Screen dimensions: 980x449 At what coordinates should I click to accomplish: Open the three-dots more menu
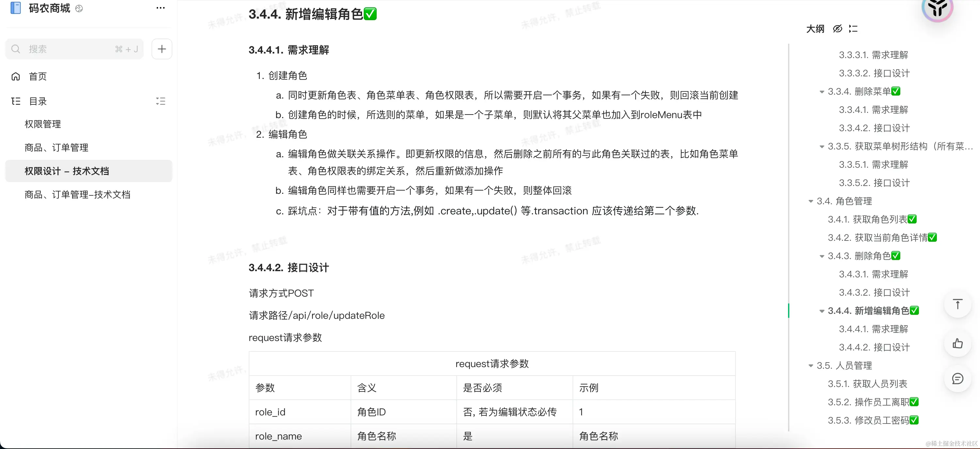coord(161,8)
